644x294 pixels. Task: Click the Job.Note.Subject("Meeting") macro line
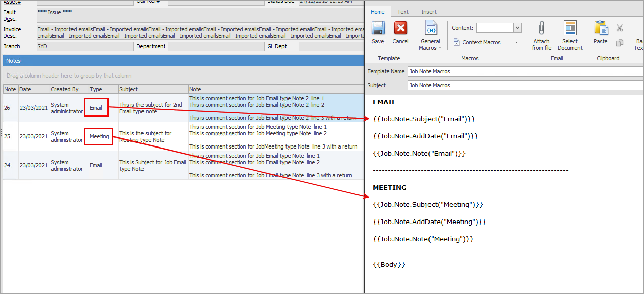[x=428, y=205]
